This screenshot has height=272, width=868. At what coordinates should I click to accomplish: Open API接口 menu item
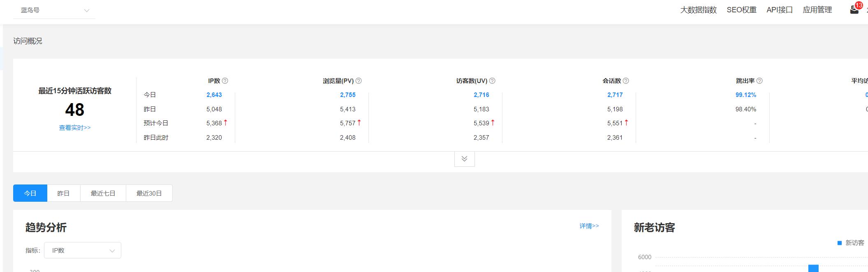(780, 10)
